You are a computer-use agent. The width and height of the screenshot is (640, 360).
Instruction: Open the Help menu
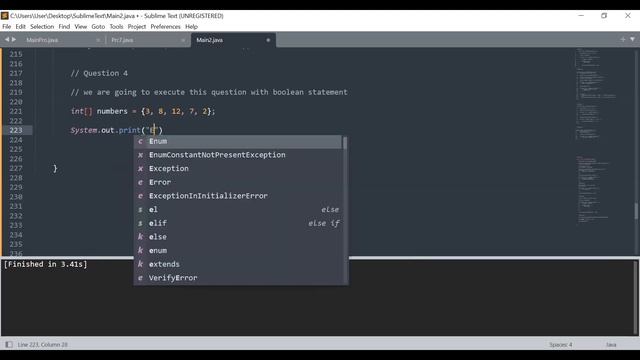(x=191, y=27)
